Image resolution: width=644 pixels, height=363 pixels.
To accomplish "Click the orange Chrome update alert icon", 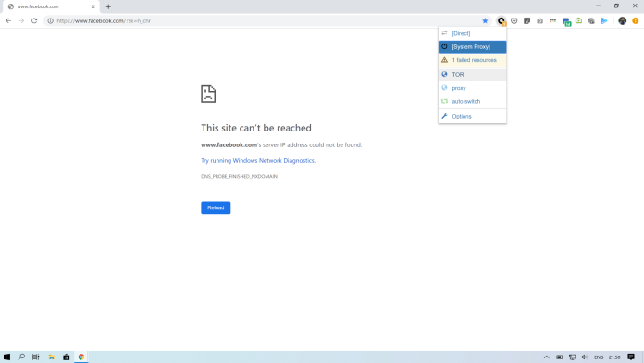I will [636, 21].
